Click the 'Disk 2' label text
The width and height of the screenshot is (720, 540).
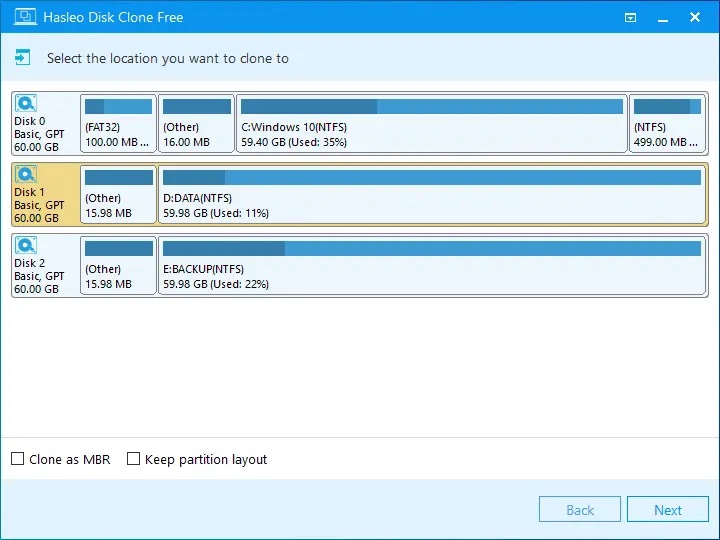30,263
